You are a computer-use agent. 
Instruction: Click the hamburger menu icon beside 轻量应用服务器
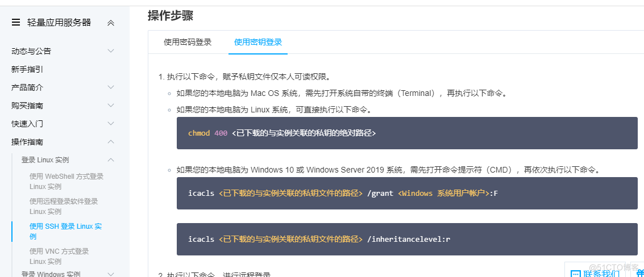click(x=16, y=23)
